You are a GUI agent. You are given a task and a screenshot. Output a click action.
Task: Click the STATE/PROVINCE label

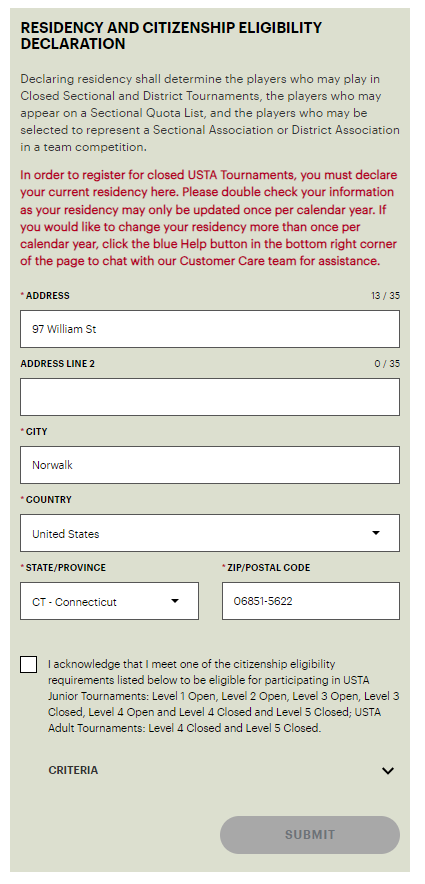[x=65, y=568]
